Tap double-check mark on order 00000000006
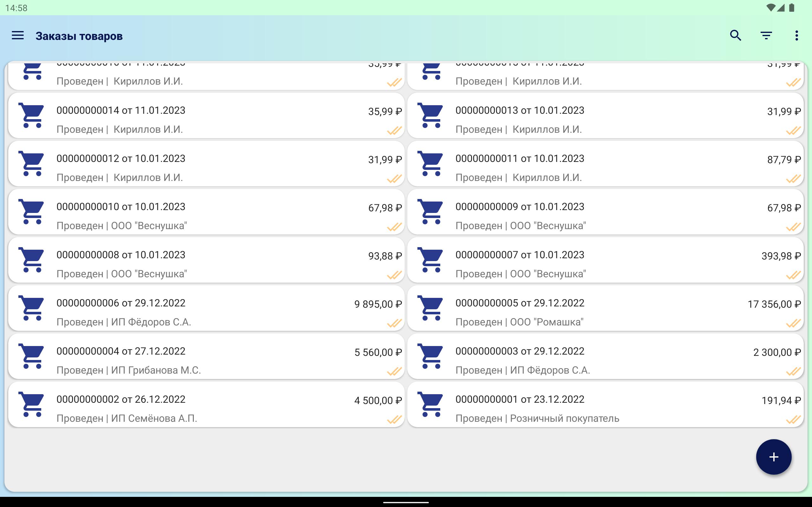This screenshot has width=812, height=507. click(x=394, y=323)
